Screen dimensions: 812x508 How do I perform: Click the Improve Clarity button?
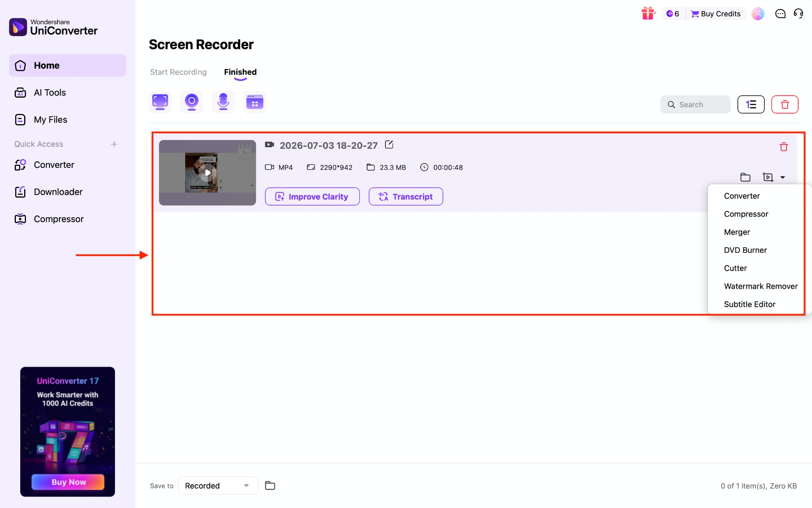point(312,196)
